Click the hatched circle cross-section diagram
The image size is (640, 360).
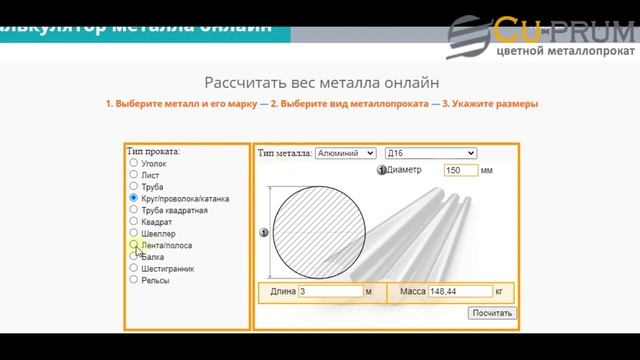click(319, 233)
